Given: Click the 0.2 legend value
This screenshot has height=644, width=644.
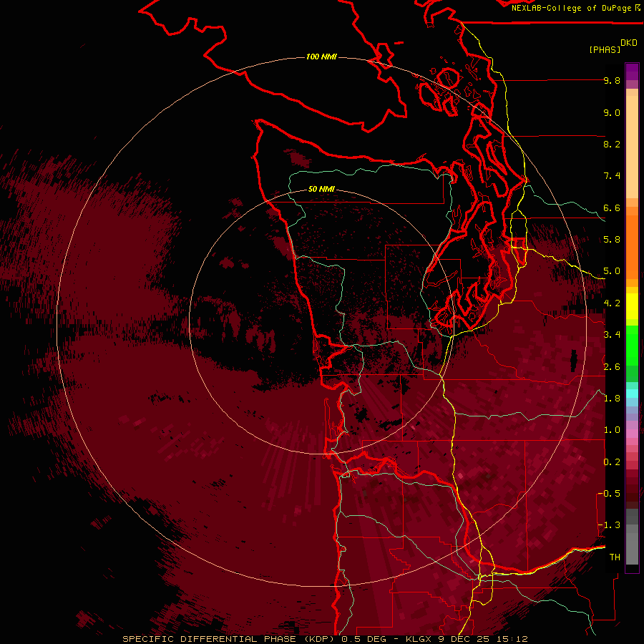Looking at the screenshot, I should click(x=612, y=462).
